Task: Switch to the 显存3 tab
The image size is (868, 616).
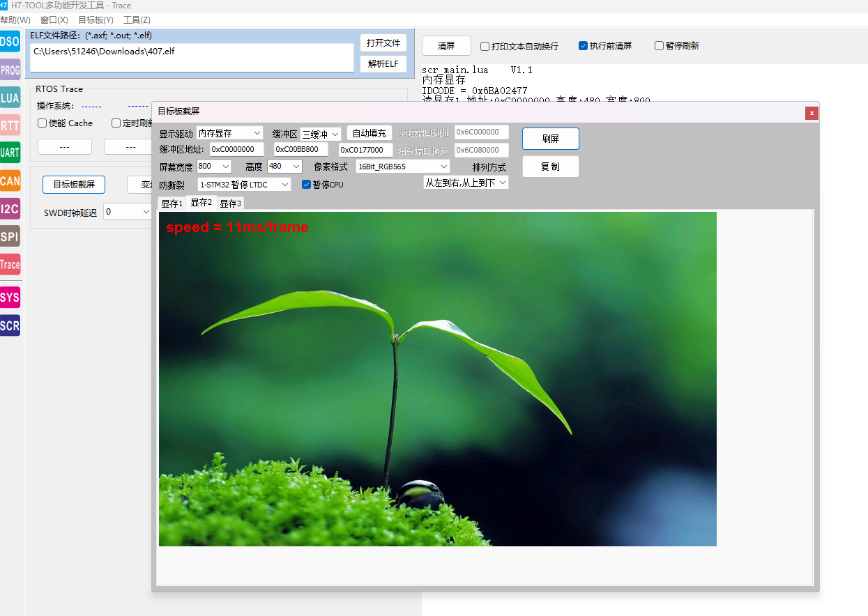Action: pyautogui.click(x=230, y=203)
